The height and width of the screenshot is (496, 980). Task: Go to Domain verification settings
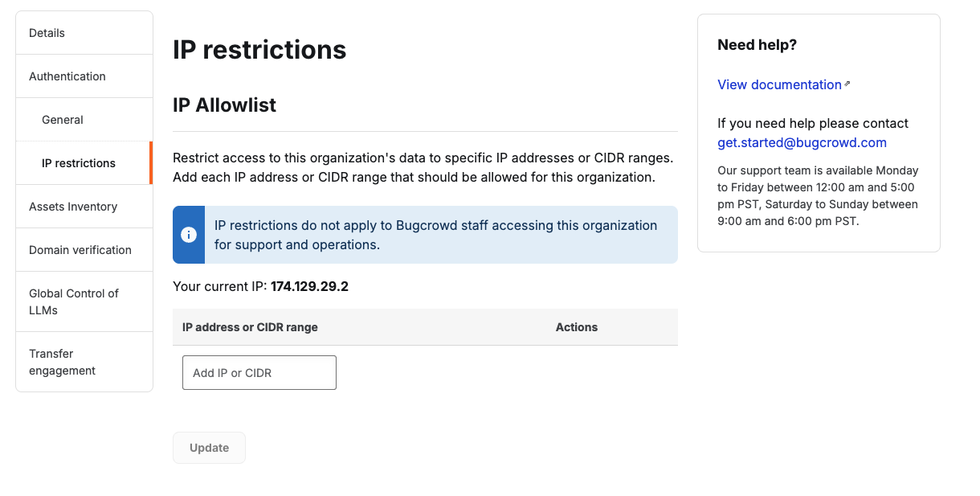[84, 250]
